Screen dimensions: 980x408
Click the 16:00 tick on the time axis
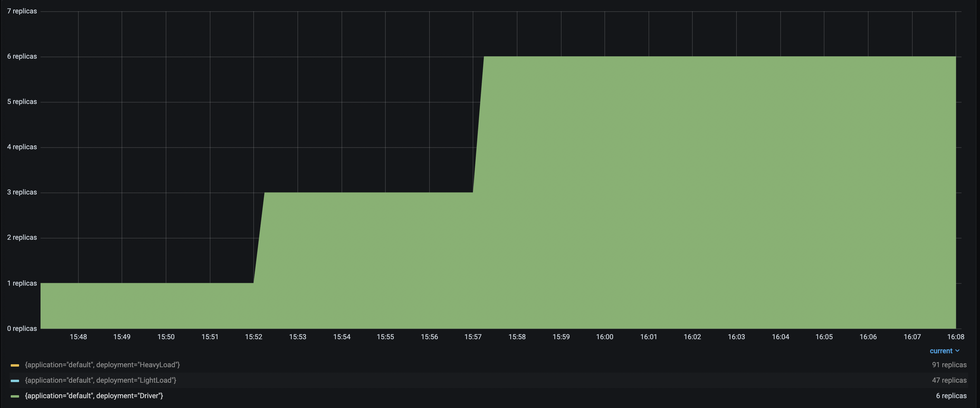[x=604, y=337]
